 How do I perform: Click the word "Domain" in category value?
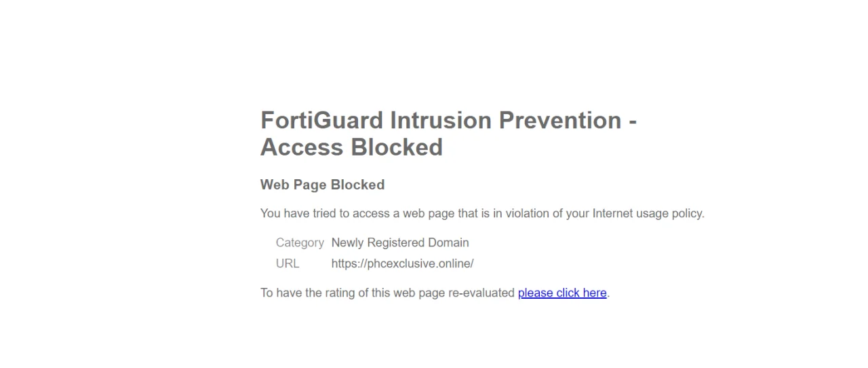coord(448,242)
